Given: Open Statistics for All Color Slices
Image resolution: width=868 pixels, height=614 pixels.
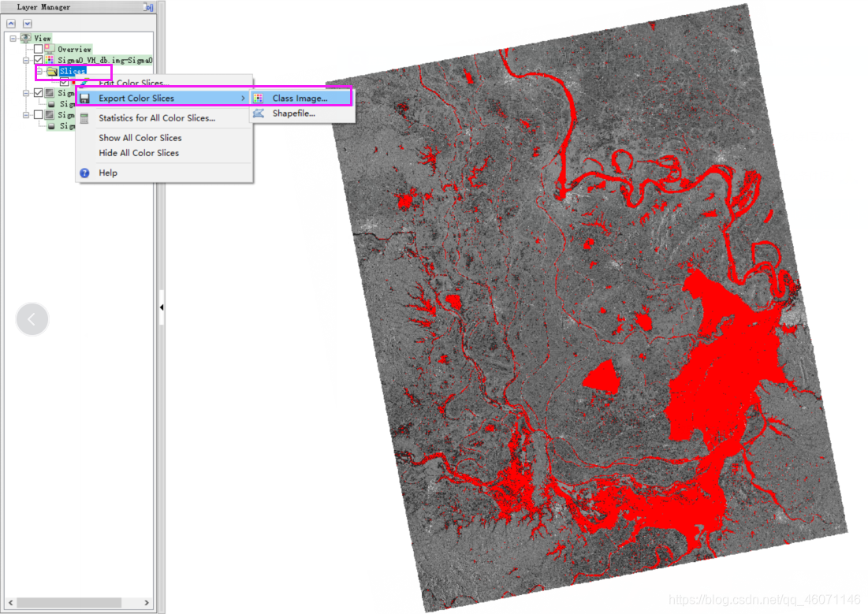Looking at the screenshot, I should [x=165, y=118].
